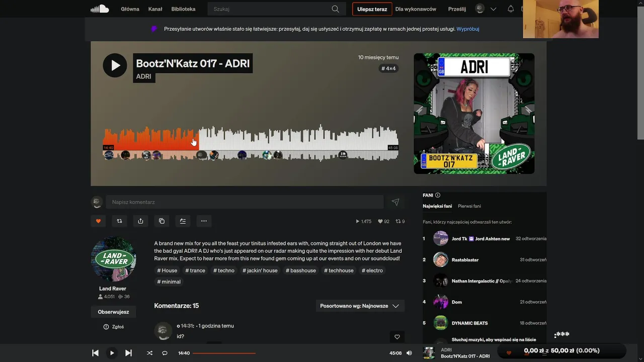Open the user avatar in top bar
Viewport: 644px width, 362px height.
[x=480, y=9]
